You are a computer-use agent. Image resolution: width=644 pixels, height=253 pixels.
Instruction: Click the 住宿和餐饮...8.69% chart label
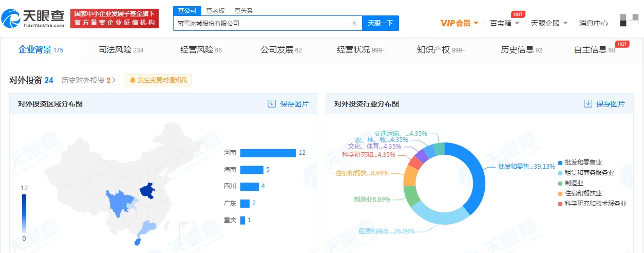(x=362, y=173)
